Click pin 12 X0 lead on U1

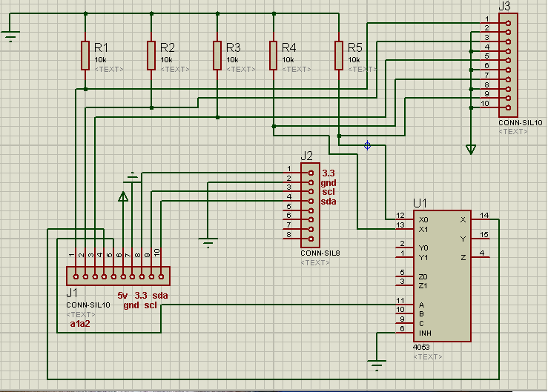point(404,219)
